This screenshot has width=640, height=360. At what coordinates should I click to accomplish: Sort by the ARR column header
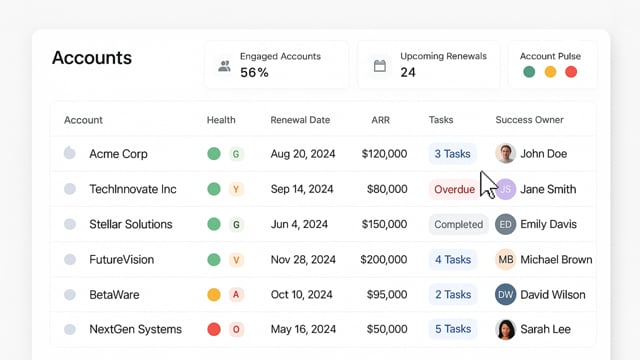click(380, 120)
